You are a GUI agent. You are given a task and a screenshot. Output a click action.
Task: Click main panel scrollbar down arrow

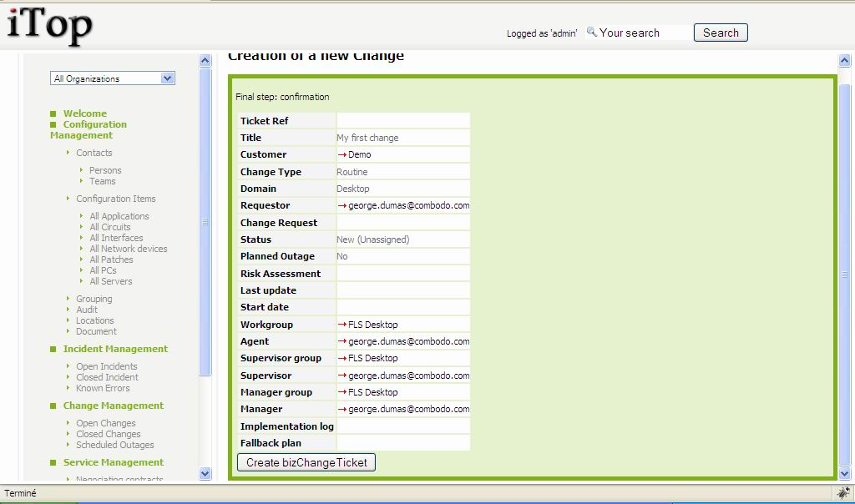[x=844, y=473]
